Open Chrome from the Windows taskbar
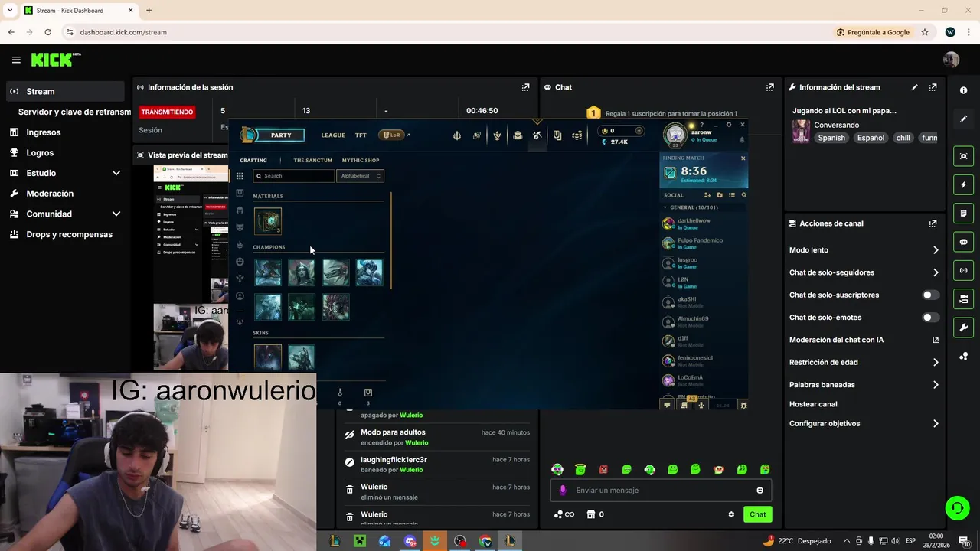This screenshot has height=551, width=980. (x=485, y=541)
